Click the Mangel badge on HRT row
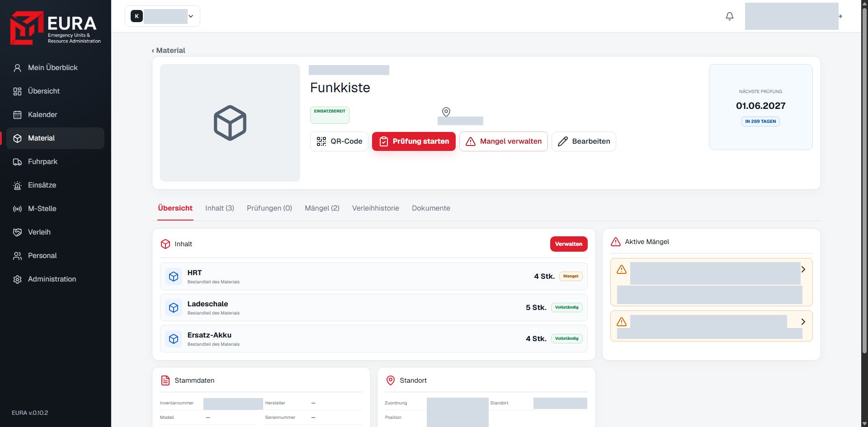 (x=571, y=277)
